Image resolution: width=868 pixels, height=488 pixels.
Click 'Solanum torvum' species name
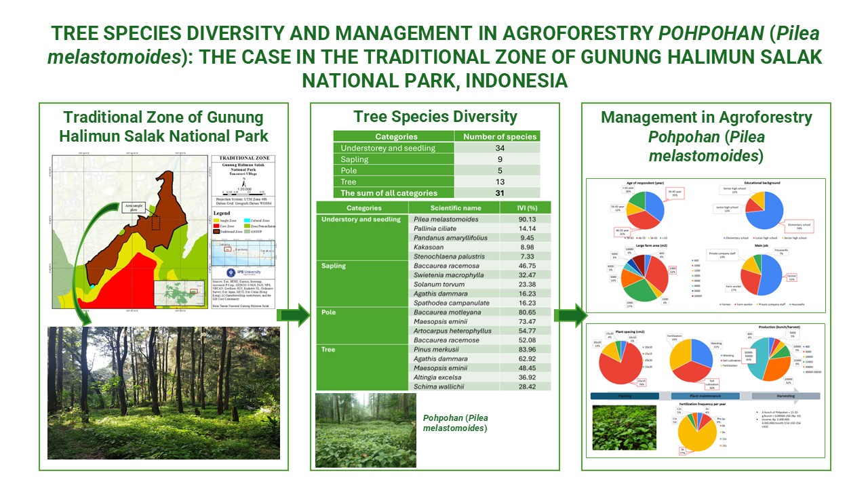tap(438, 285)
